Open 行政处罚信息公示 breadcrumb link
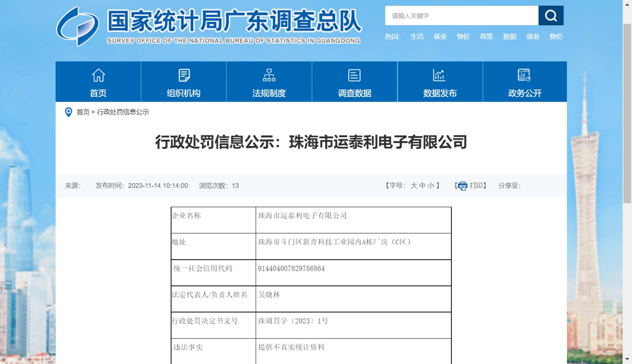The image size is (632, 364). click(123, 112)
